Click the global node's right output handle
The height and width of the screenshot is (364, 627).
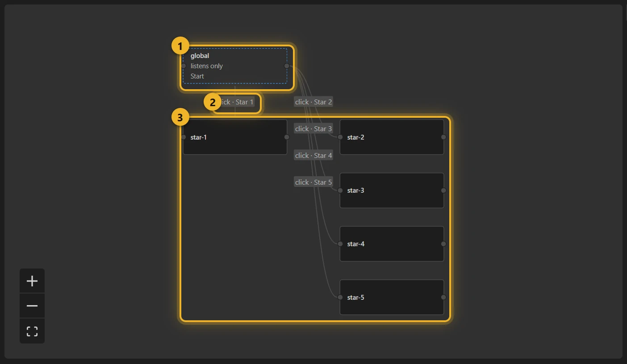(287, 66)
